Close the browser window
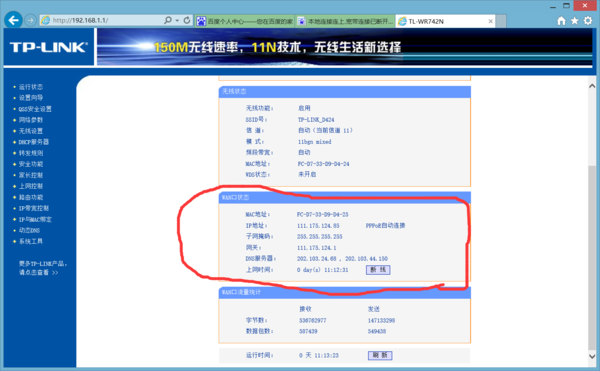This screenshot has height=371, width=600. coord(585,6)
